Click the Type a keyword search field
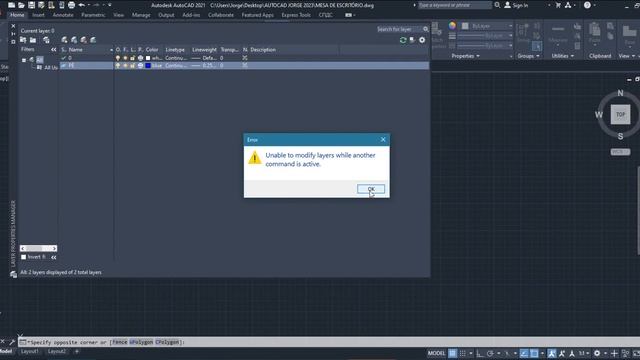The width and height of the screenshot is (640, 360). (455, 5)
